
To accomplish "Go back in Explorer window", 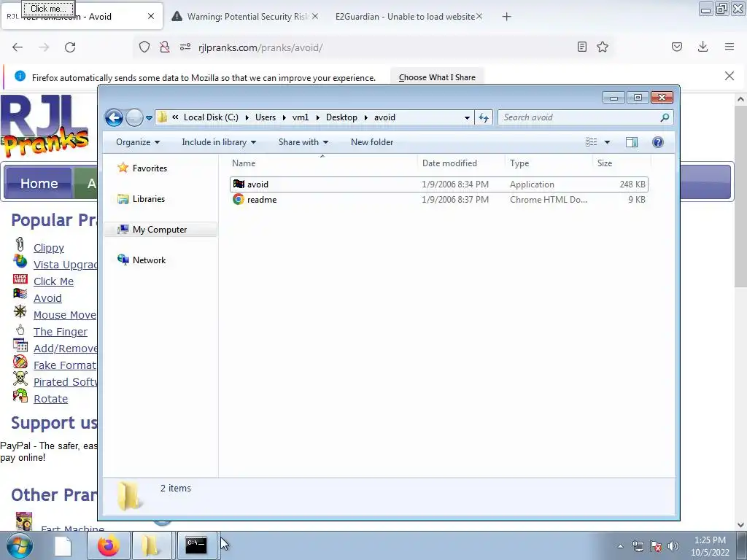I will pyautogui.click(x=114, y=117).
